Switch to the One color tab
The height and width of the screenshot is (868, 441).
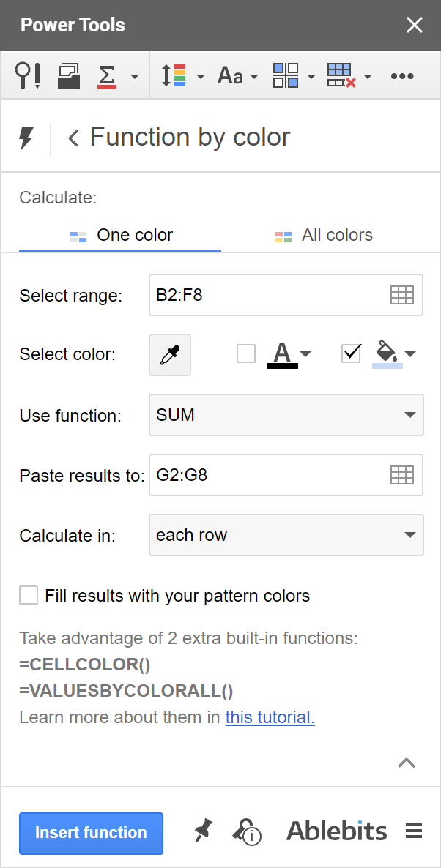click(x=120, y=235)
